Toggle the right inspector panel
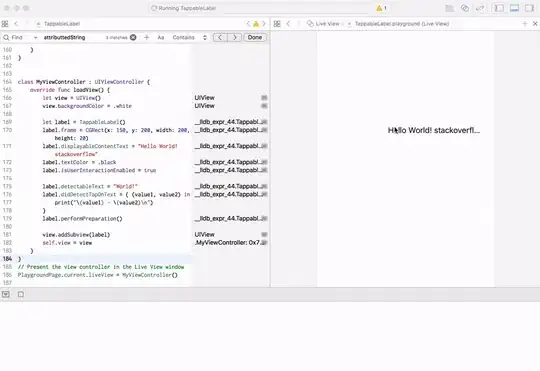The image size is (540, 371). (x=529, y=8)
